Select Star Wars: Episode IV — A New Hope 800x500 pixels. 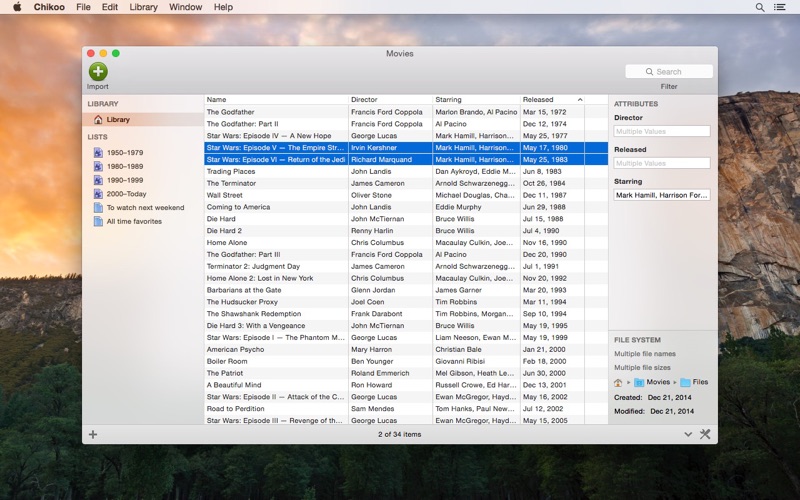pyautogui.click(x=406, y=136)
